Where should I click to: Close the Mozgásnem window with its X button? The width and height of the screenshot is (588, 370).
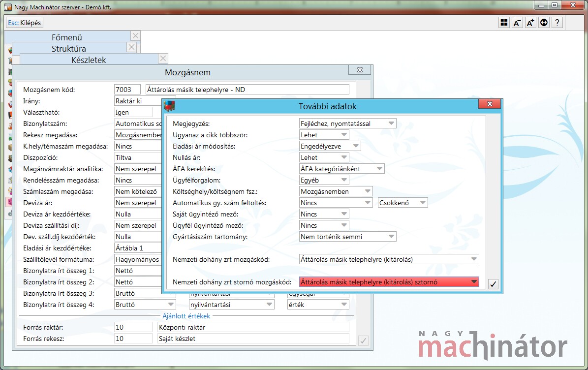(x=360, y=70)
